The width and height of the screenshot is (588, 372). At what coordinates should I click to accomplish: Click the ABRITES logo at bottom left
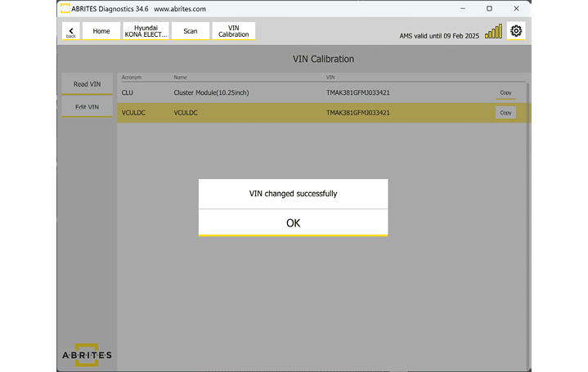coord(87,354)
